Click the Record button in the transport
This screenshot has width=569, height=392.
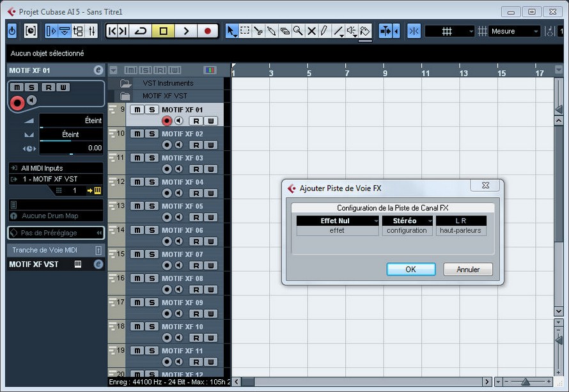(208, 31)
